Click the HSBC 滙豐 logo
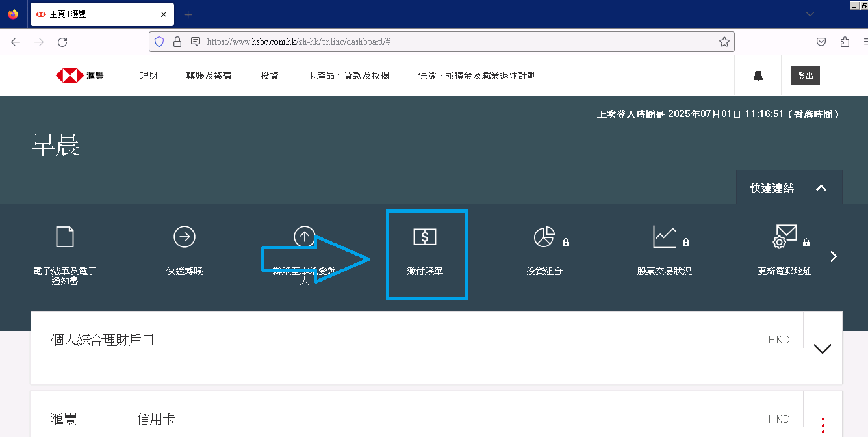 pos(80,76)
